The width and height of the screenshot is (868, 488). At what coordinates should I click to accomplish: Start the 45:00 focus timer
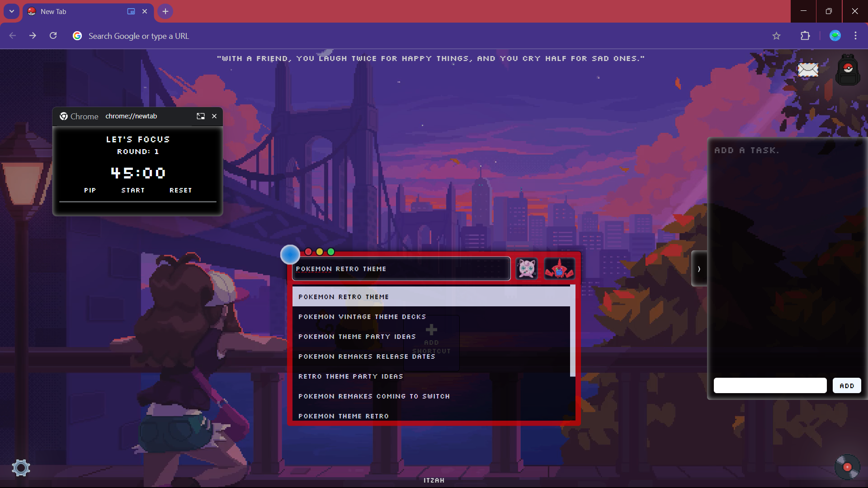point(133,190)
